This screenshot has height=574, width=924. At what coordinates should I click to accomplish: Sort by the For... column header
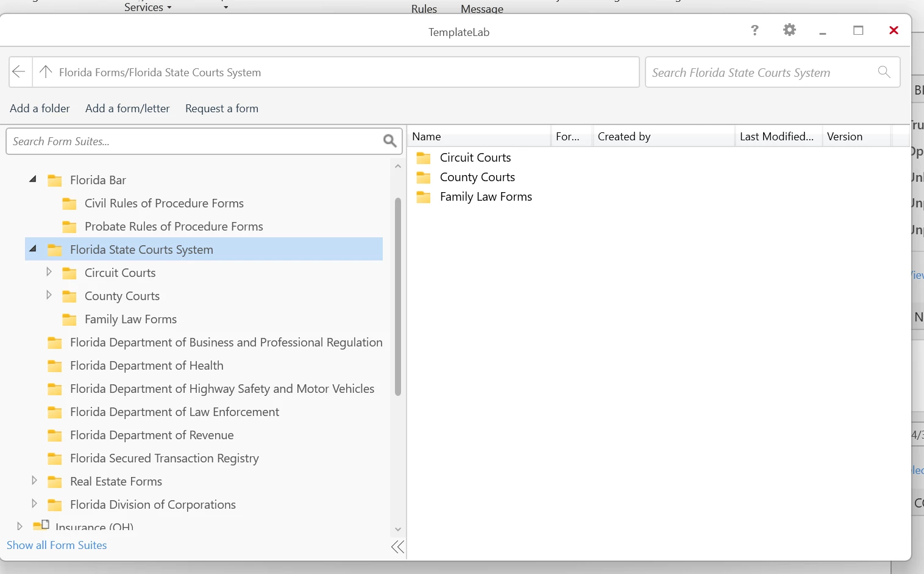click(x=572, y=137)
